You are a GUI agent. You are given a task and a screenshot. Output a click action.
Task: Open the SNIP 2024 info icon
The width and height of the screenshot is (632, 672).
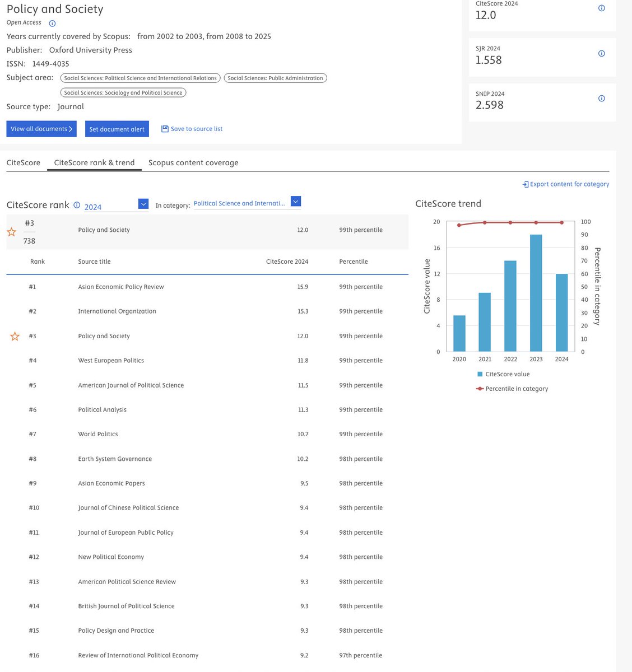click(x=602, y=99)
